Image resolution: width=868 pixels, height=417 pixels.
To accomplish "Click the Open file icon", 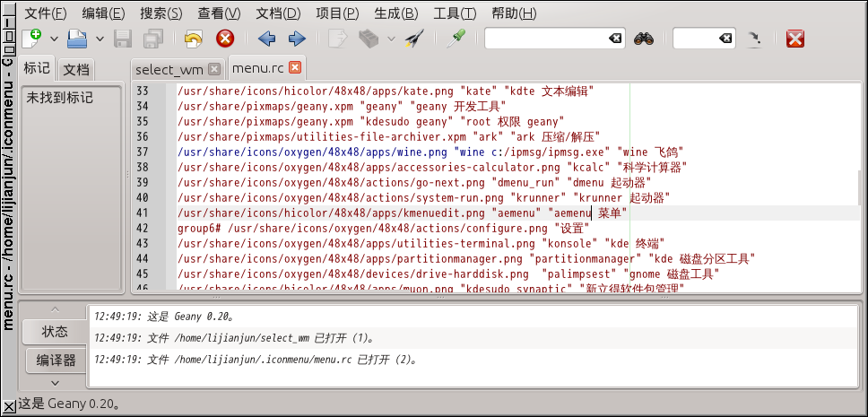I will point(77,39).
